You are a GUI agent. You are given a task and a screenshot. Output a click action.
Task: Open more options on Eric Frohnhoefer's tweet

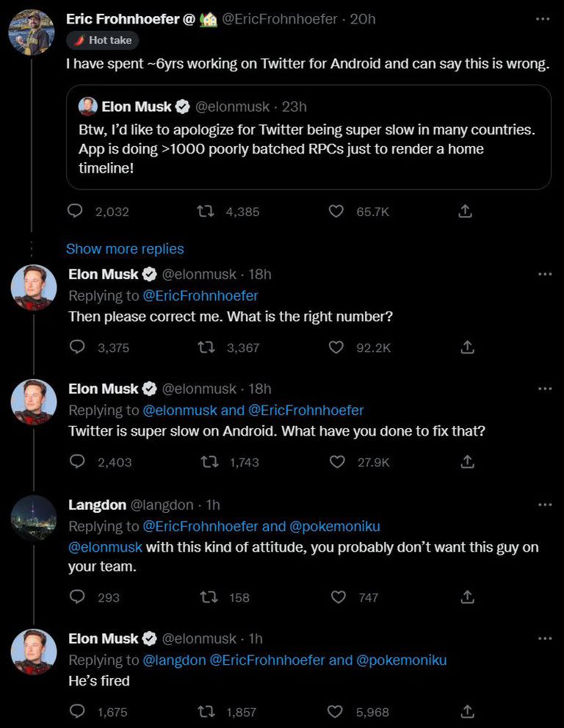coord(543,19)
